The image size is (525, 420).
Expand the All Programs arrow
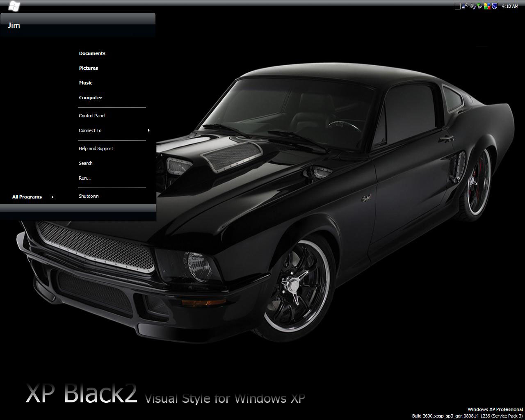[52, 197]
